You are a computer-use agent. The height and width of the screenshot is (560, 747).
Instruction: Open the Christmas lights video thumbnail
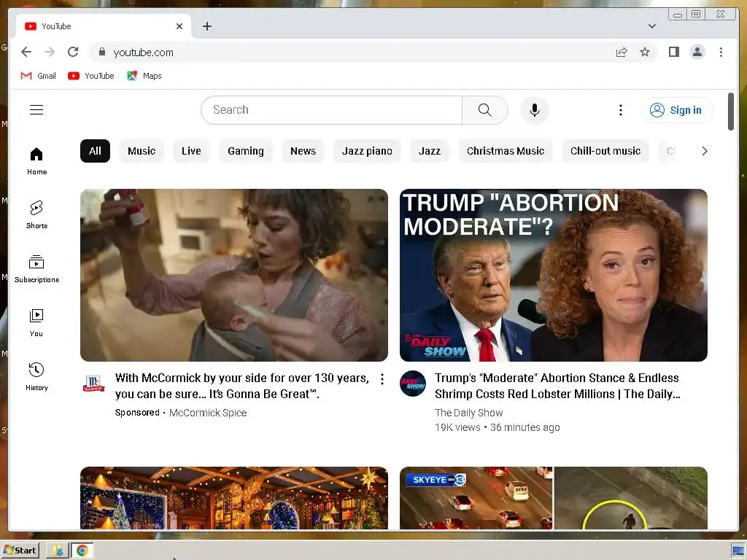pyautogui.click(x=234, y=497)
